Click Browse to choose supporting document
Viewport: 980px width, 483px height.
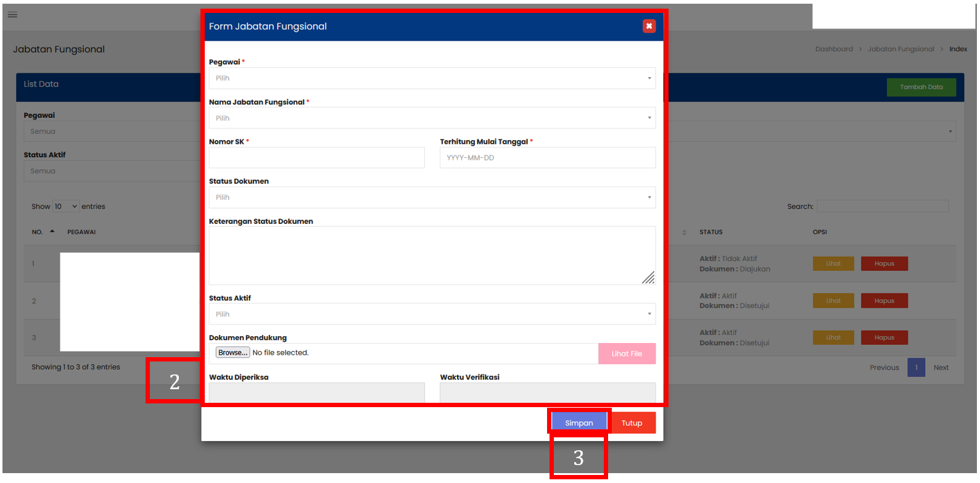point(233,353)
